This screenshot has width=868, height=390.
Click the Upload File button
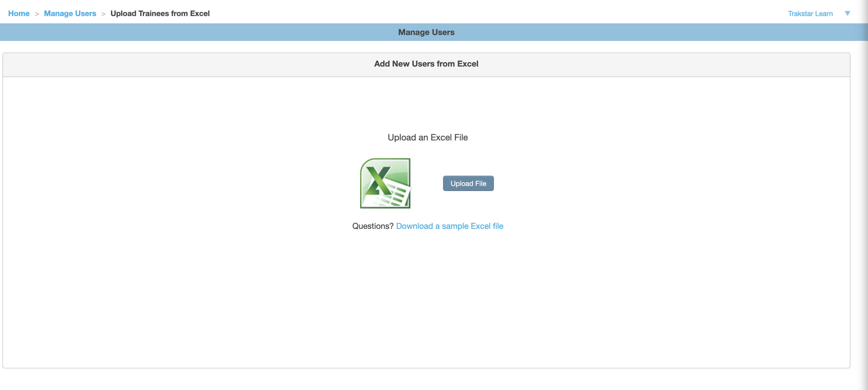(468, 183)
